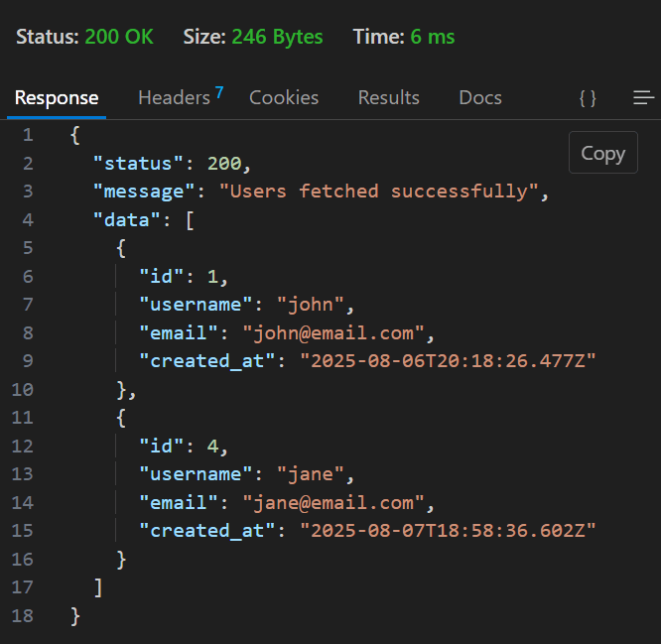661x644 pixels.
Task: Click the Headers count badge 7
Action: coord(219,92)
